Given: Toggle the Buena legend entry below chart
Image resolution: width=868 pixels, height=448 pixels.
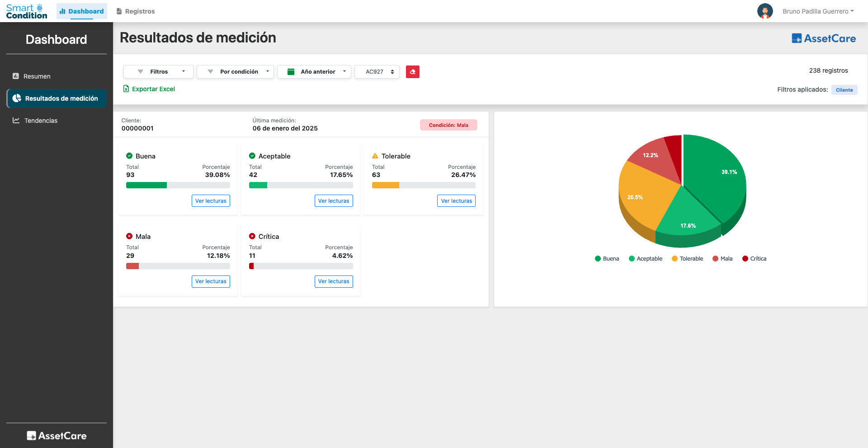Looking at the screenshot, I should (x=607, y=258).
